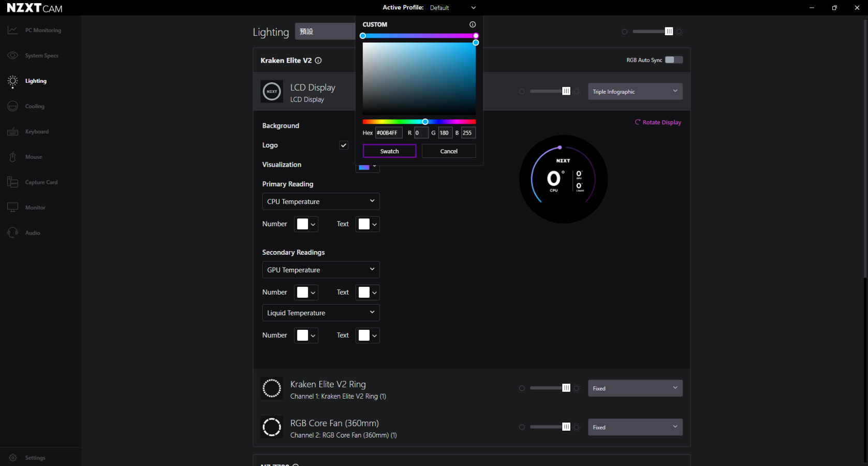Expand the Liquid Temperature dropdown
The height and width of the screenshot is (466, 868).
[x=320, y=313]
